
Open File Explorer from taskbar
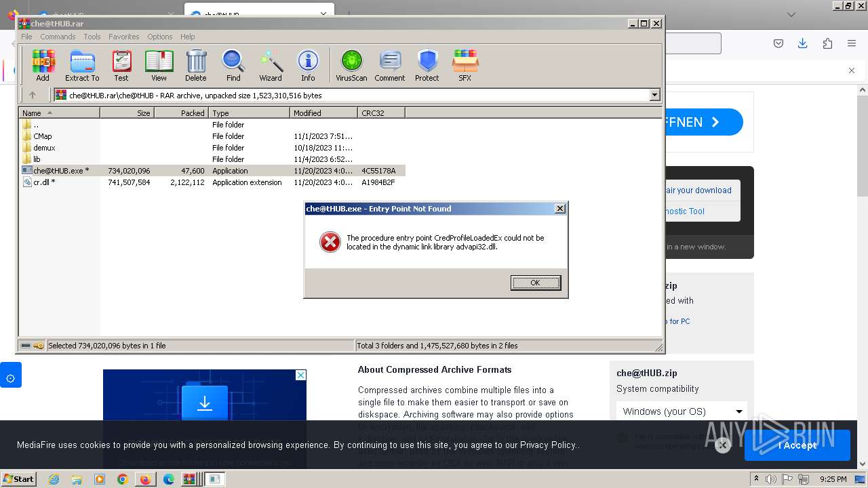point(77,479)
